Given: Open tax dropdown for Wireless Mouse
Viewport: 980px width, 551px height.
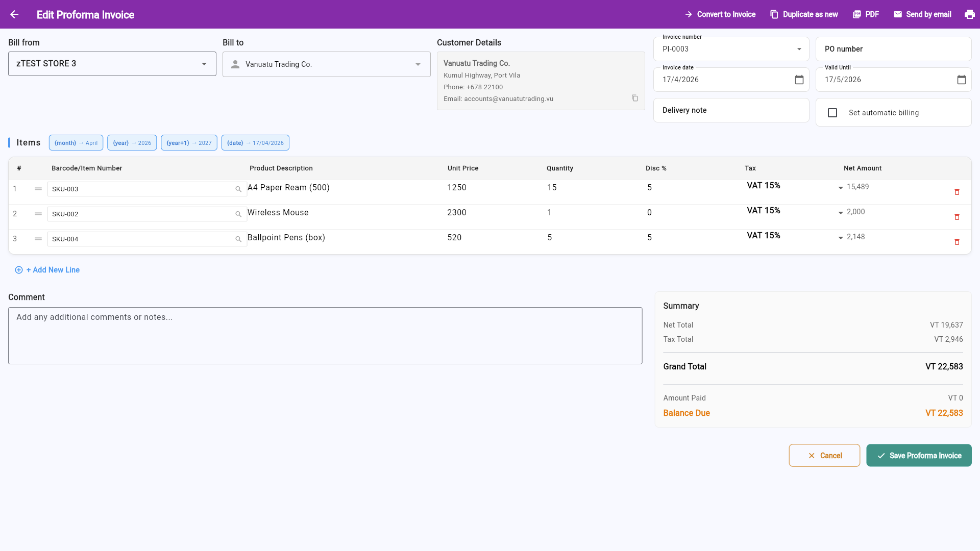Looking at the screenshot, I should point(841,213).
